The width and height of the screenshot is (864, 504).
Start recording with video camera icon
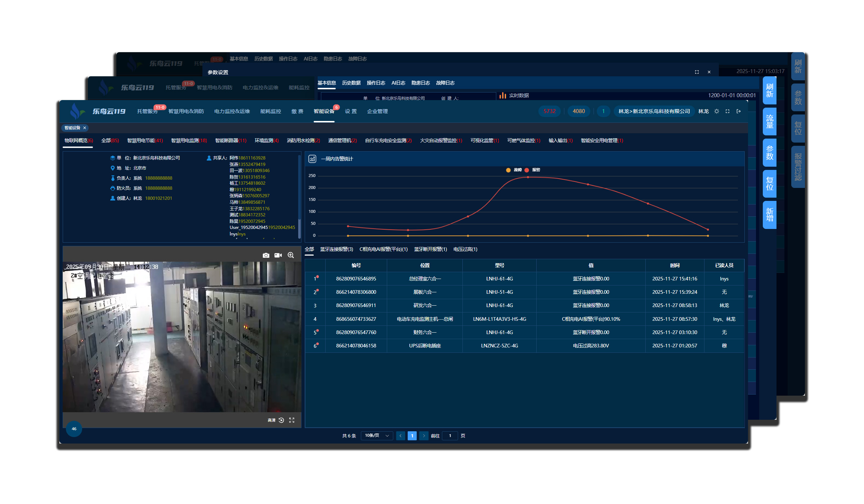point(278,255)
